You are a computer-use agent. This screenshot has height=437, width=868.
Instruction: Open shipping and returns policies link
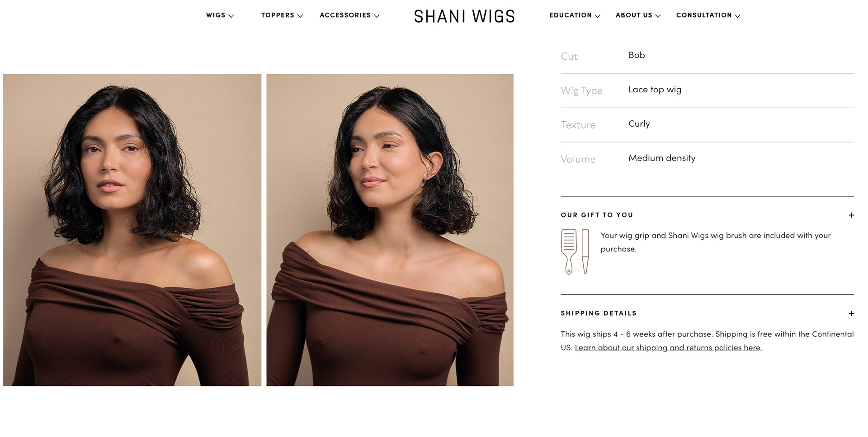(668, 347)
